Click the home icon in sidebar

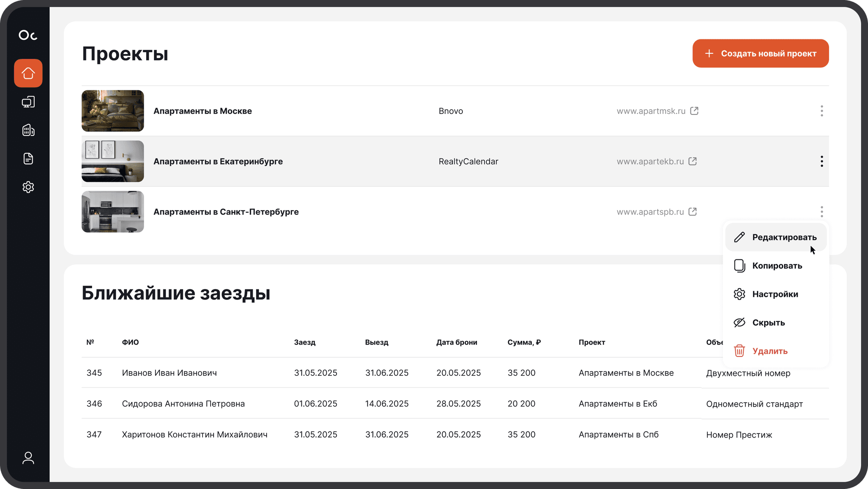pyautogui.click(x=28, y=73)
